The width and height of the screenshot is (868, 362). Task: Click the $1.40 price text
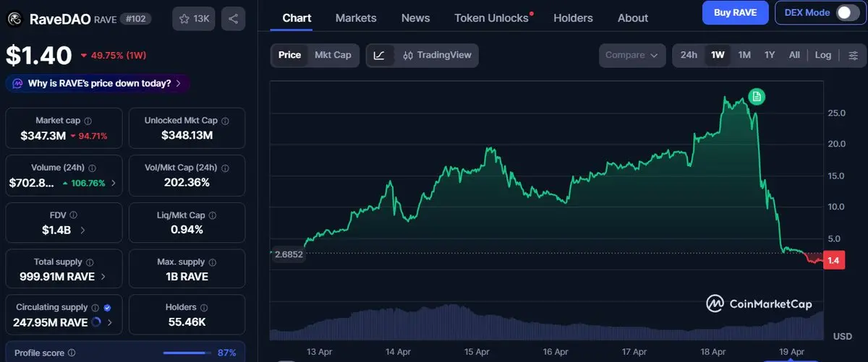39,56
